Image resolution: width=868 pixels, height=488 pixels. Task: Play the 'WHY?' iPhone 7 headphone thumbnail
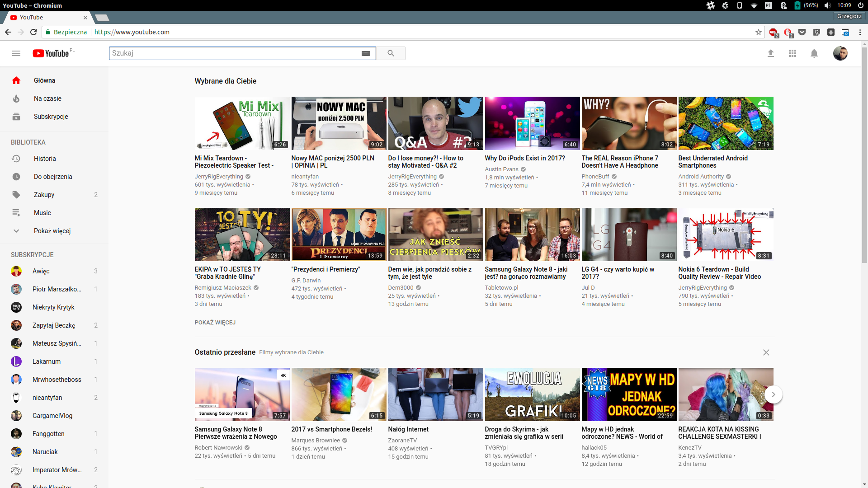pyautogui.click(x=629, y=123)
